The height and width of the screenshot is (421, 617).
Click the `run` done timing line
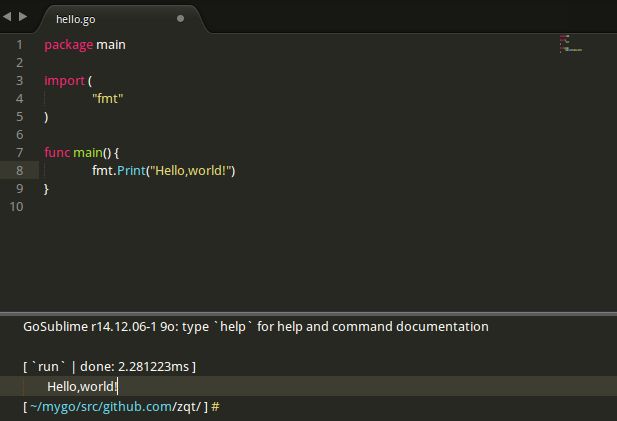[x=109, y=367]
